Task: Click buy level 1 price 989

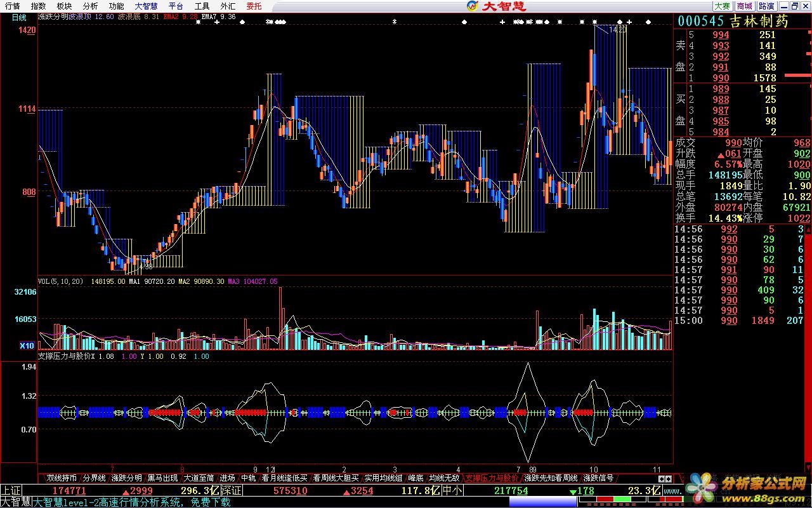Action: click(721, 89)
